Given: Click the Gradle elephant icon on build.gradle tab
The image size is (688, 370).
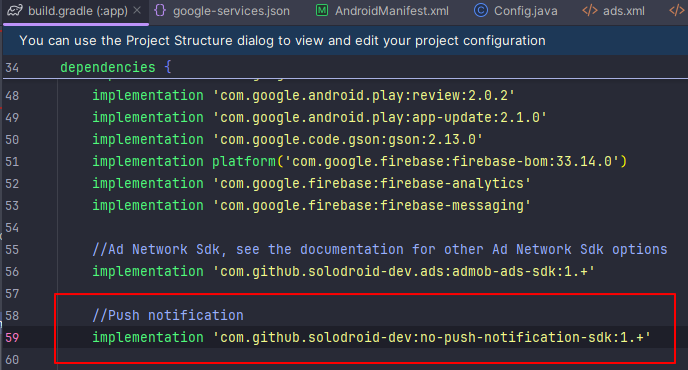Looking at the screenshot, I should 14,11.
